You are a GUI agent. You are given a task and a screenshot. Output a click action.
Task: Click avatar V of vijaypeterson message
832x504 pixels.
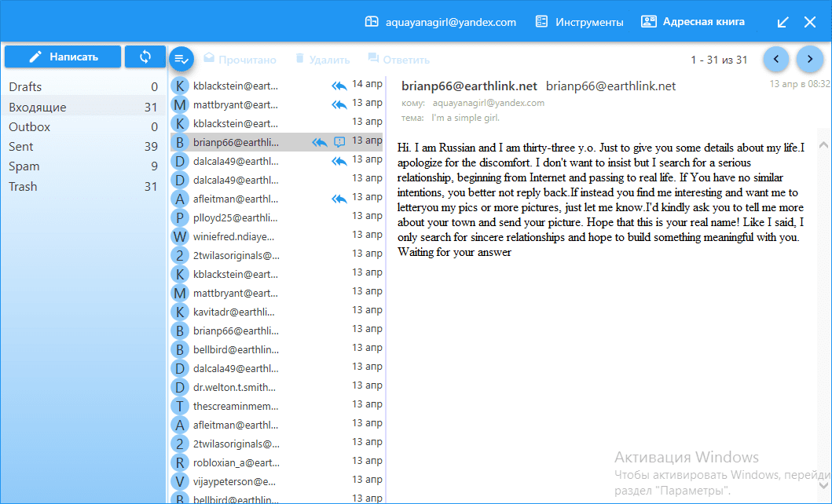tap(180, 481)
